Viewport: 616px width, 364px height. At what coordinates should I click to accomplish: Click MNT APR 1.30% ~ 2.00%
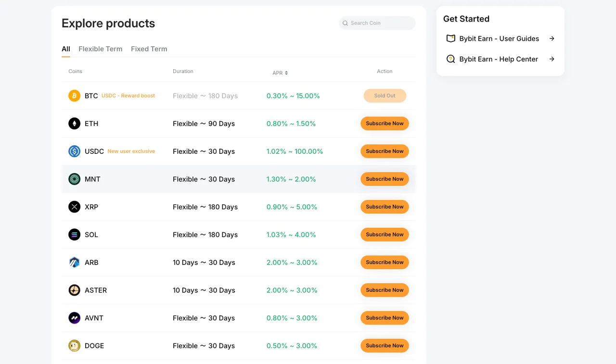291,179
